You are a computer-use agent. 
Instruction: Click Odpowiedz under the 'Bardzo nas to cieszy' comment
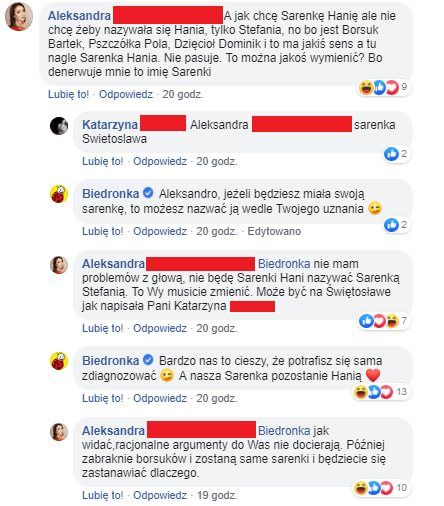160,398
